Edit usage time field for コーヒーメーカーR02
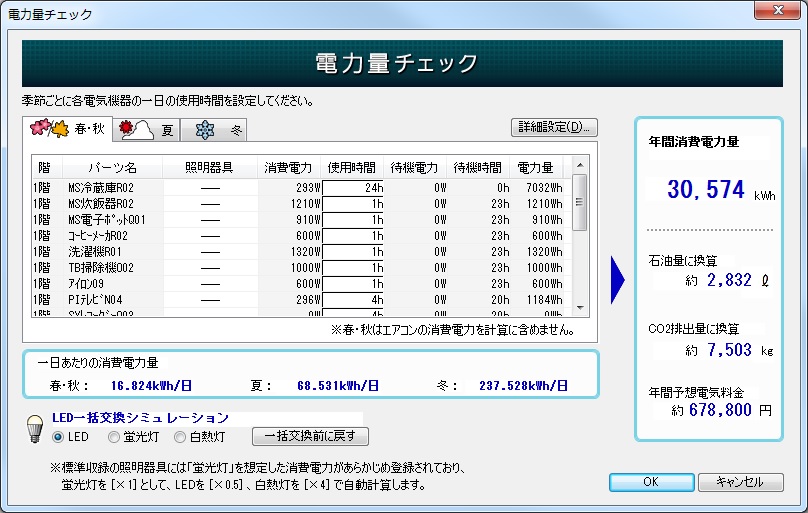The image size is (808, 513). click(x=353, y=236)
